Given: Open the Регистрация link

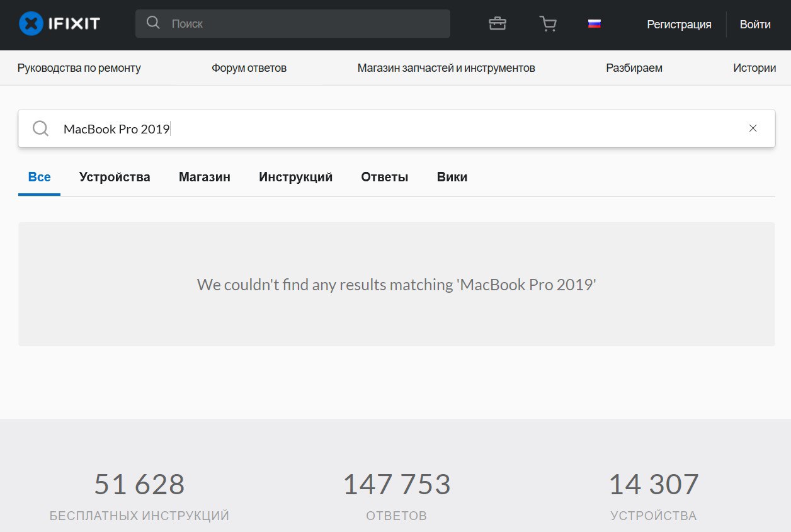Looking at the screenshot, I should 679,25.
